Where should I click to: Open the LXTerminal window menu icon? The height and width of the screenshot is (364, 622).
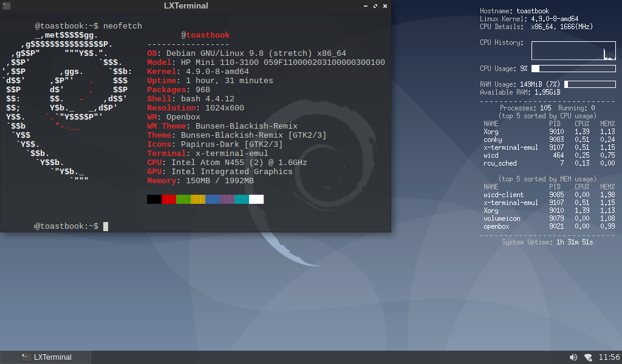(x=6, y=6)
